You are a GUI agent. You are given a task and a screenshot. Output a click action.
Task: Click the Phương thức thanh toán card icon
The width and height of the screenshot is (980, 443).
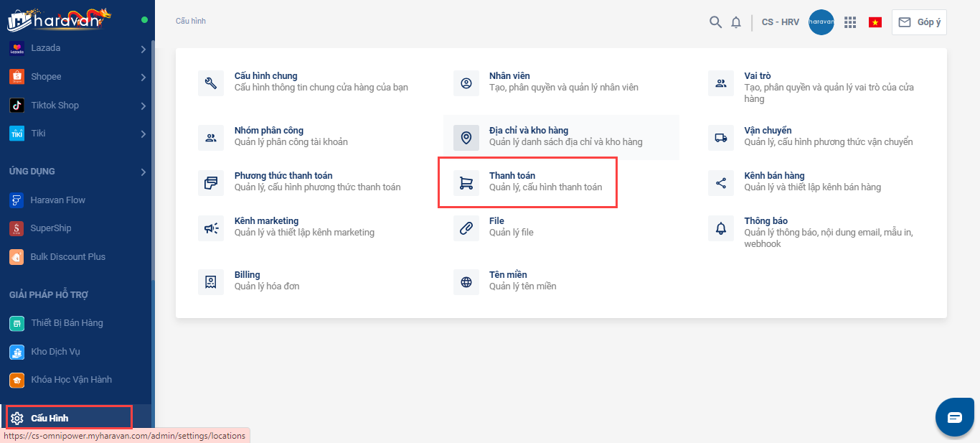click(211, 183)
